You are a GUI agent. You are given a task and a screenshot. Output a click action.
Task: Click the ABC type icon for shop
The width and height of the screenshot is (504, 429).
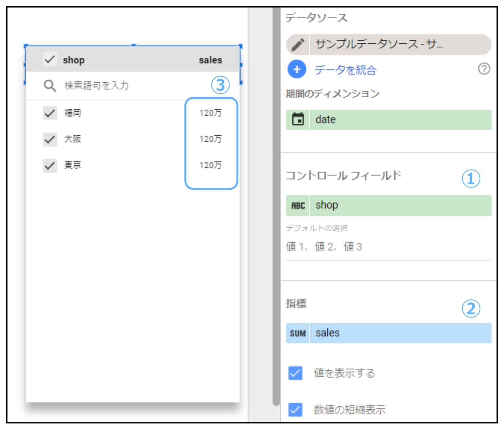(x=298, y=206)
